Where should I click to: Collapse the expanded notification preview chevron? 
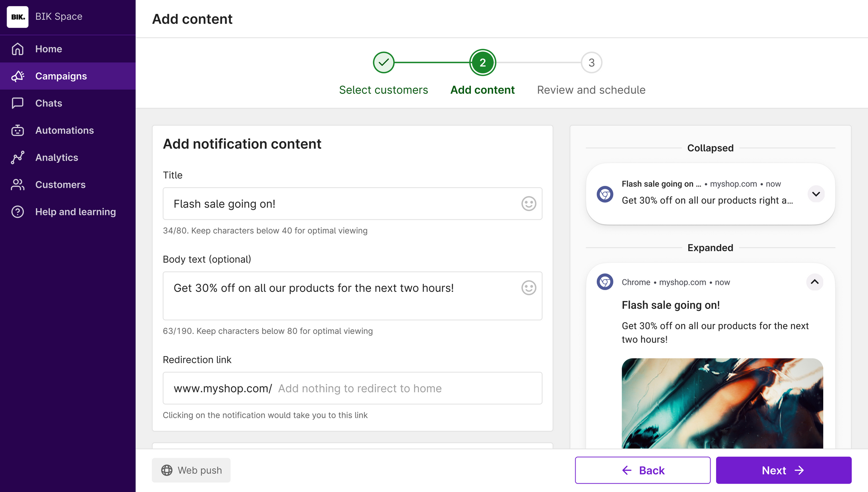(815, 282)
